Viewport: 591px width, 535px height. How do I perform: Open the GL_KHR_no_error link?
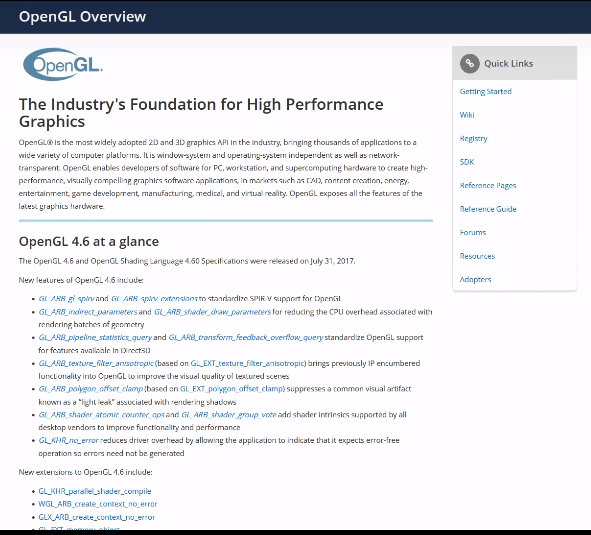tap(68, 440)
